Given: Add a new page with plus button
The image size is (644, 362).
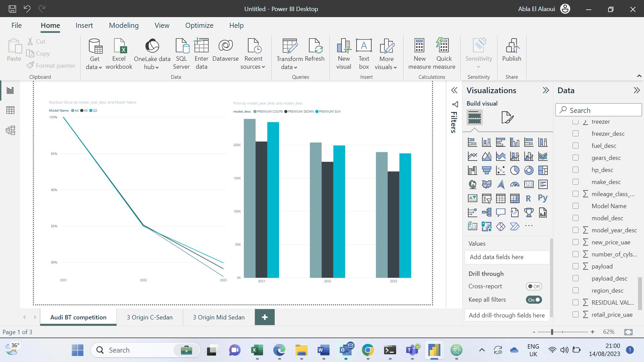Looking at the screenshot, I should point(265,317).
